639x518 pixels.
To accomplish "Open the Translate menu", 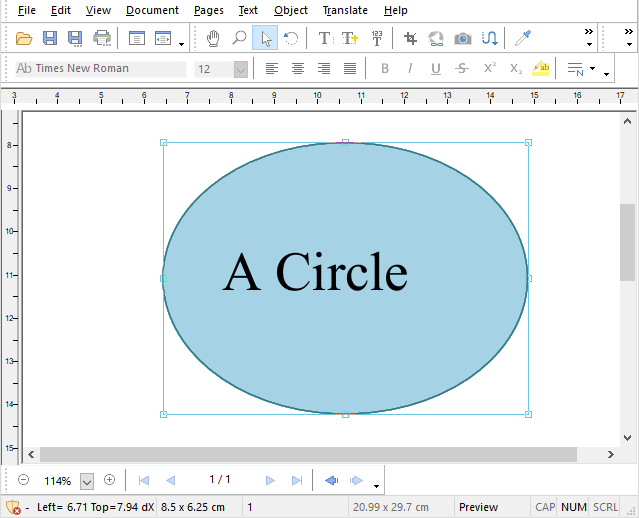I will click(345, 10).
